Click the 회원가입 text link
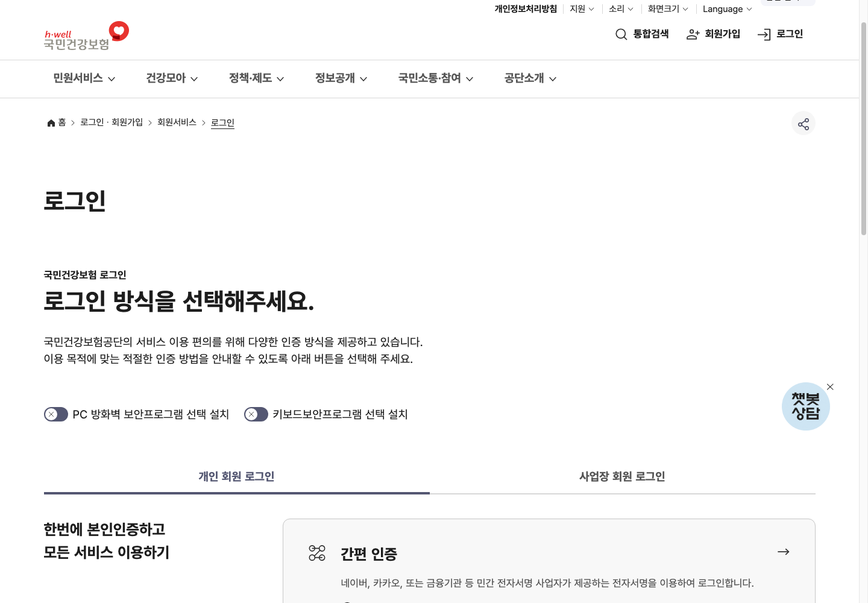The width and height of the screenshot is (868, 603). pyautogui.click(x=723, y=34)
